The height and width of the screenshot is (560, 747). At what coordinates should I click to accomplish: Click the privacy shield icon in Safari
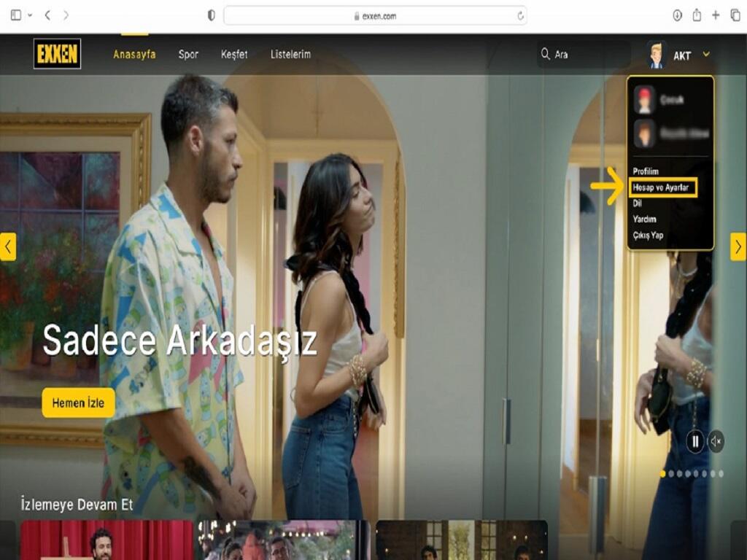(x=211, y=15)
